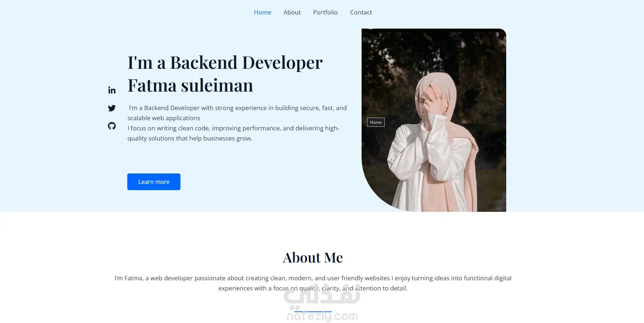Open the LinkedIn profile icon
This screenshot has width=644, height=323.
(112, 90)
